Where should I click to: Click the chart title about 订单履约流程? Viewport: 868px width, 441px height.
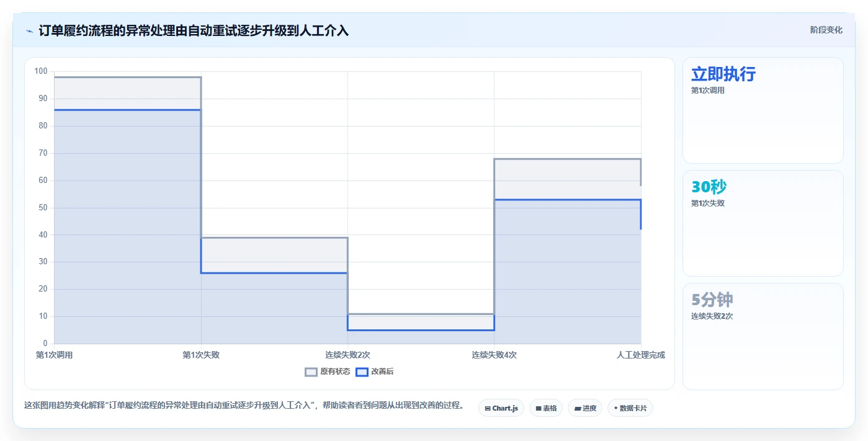pyautogui.click(x=194, y=31)
